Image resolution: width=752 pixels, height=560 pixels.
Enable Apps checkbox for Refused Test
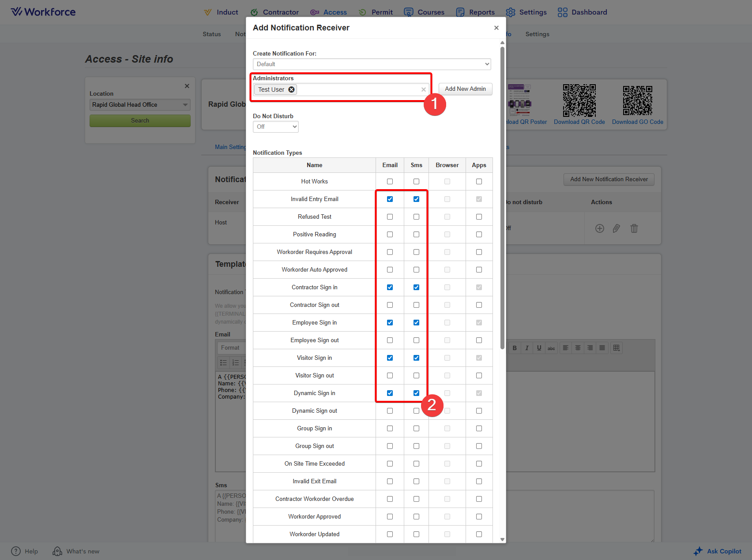pos(479,217)
